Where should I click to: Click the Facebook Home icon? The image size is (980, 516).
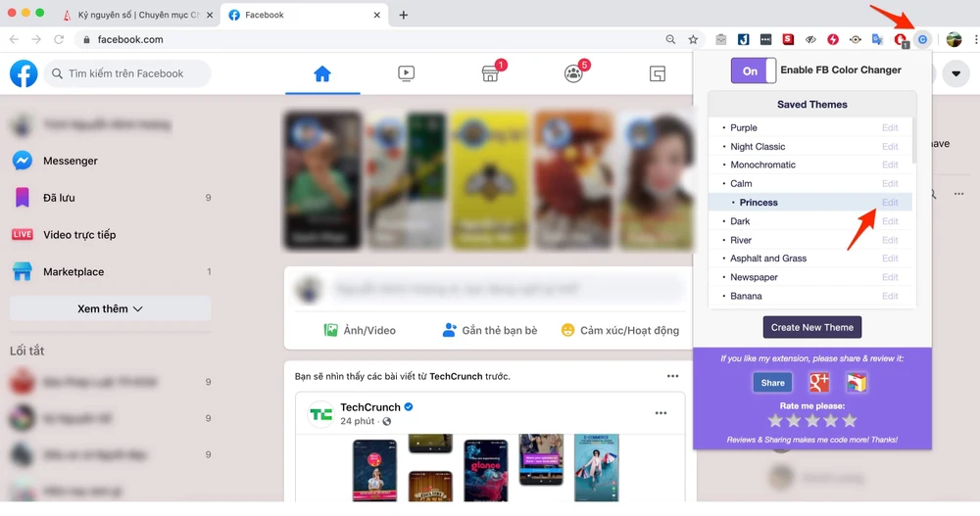coord(322,73)
